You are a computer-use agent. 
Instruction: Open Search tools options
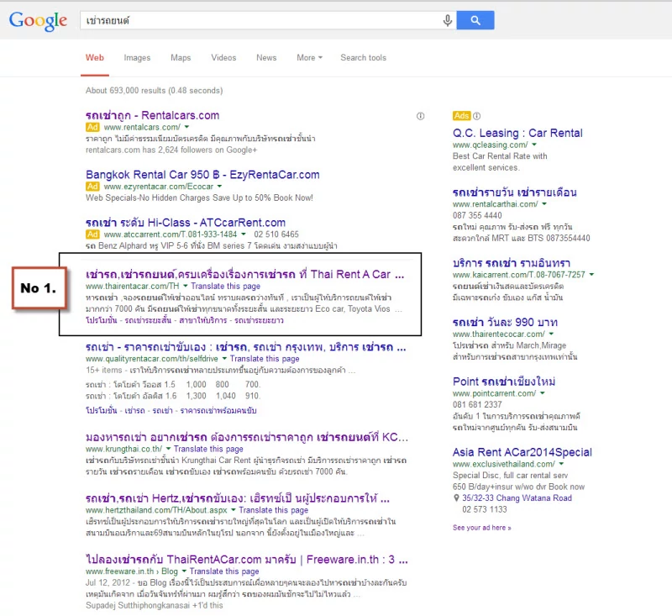(363, 58)
